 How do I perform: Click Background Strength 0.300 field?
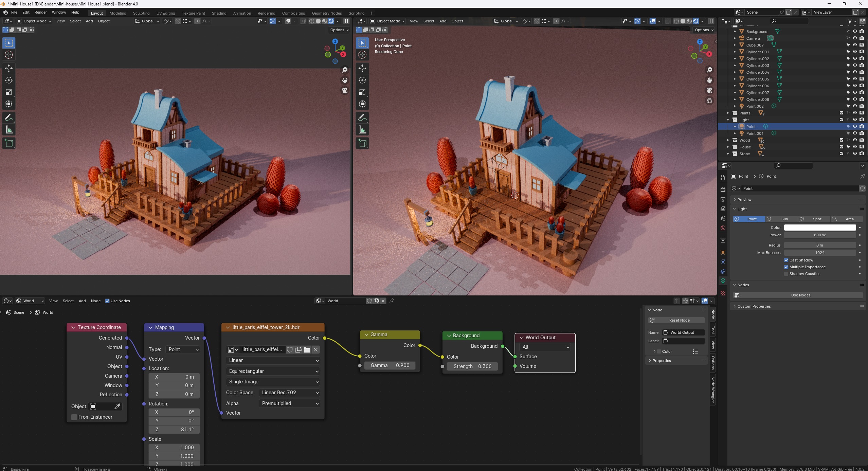pos(472,366)
